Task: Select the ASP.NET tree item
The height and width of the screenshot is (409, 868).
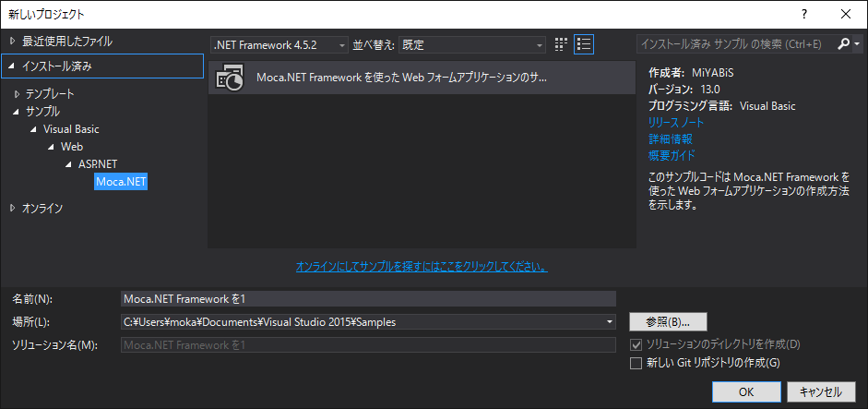Action: pyautogui.click(x=98, y=164)
